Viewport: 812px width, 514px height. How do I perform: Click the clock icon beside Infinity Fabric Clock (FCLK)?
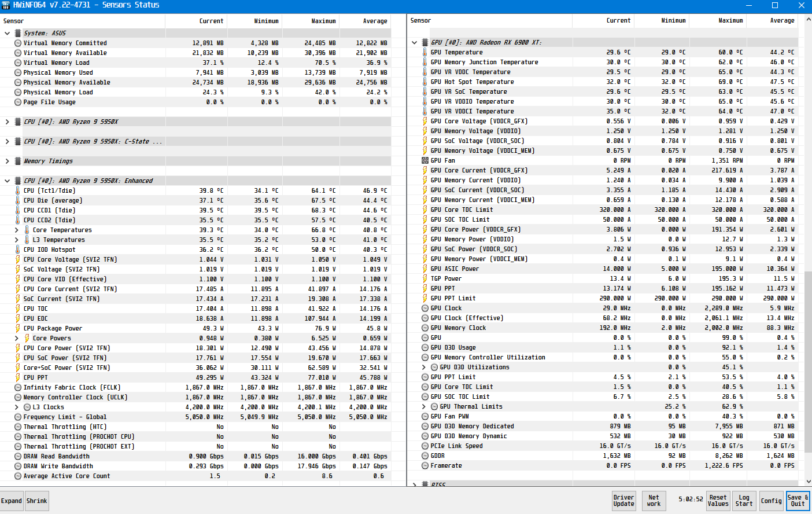[18, 387]
